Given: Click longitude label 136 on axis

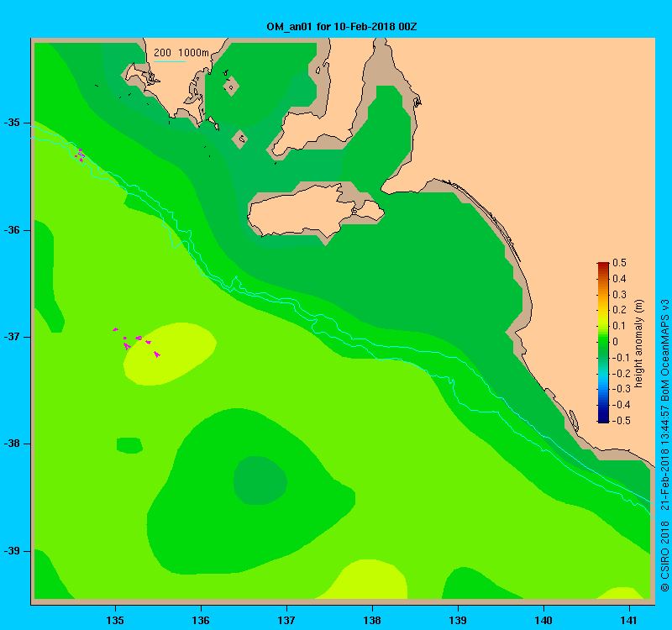Looking at the screenshot, I should point(201,620).
